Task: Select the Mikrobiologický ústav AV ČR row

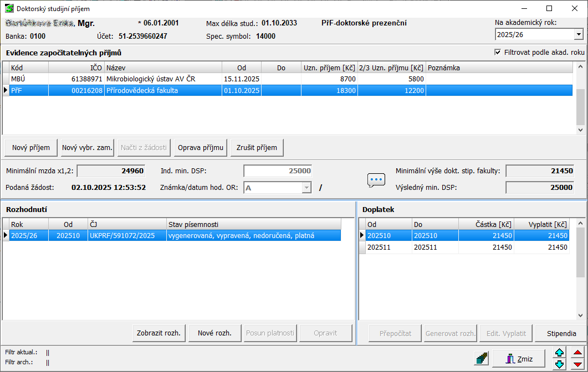Action: [163, 79]
